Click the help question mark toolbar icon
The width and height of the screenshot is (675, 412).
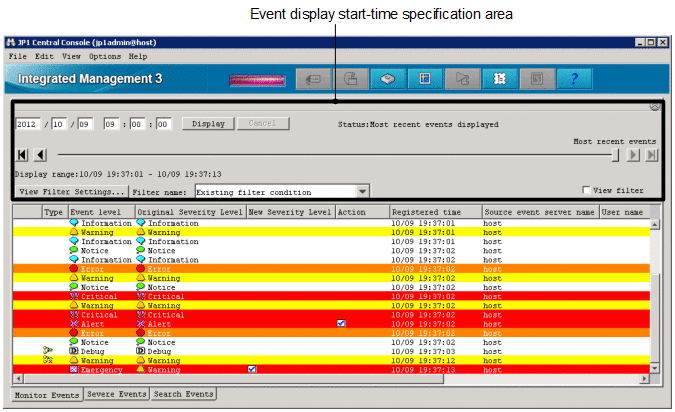coord(574,79)
